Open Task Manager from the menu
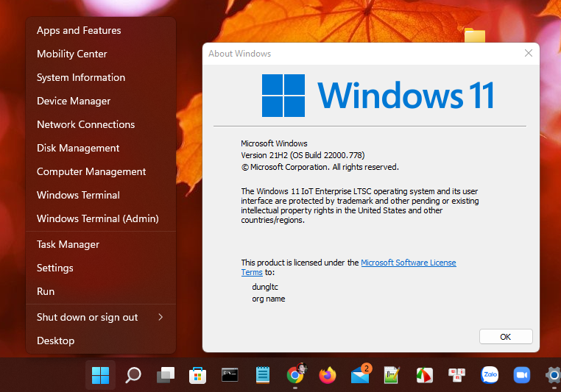561x392 pixels. point(101,244)
